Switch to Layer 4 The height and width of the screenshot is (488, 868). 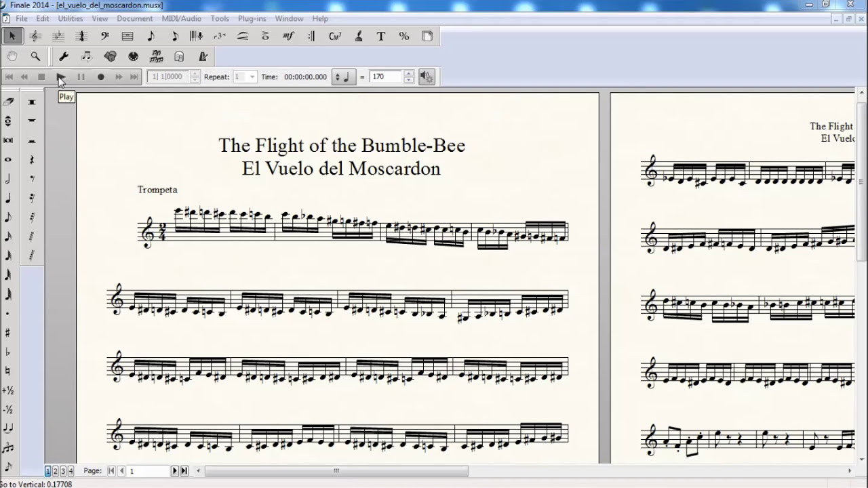coord(71,470)
